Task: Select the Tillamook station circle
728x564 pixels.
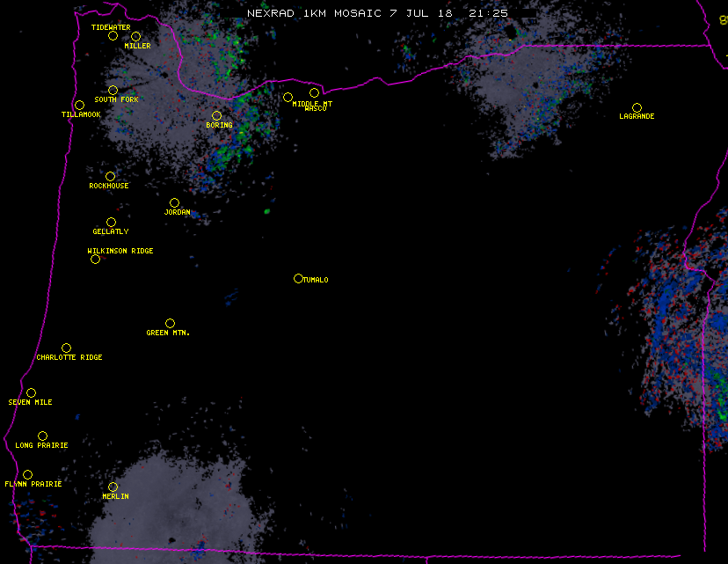Action: pyautogui.click(x=79, y=106)
